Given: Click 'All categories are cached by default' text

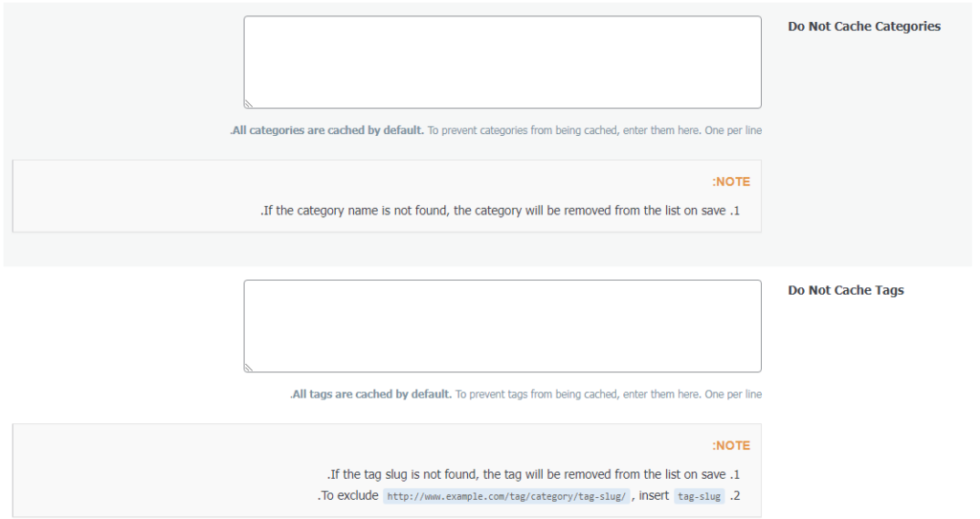Looking at the screenshot, I should click(x=327, y=130).
